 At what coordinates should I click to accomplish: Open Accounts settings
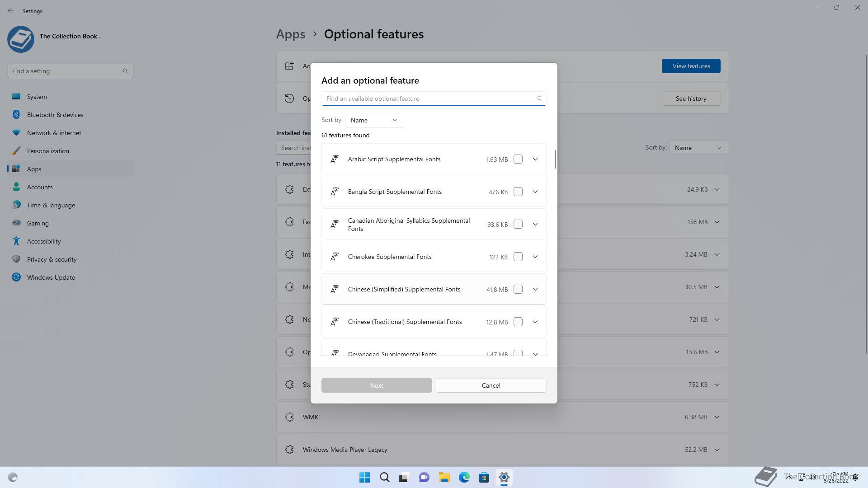pos(70,187)
